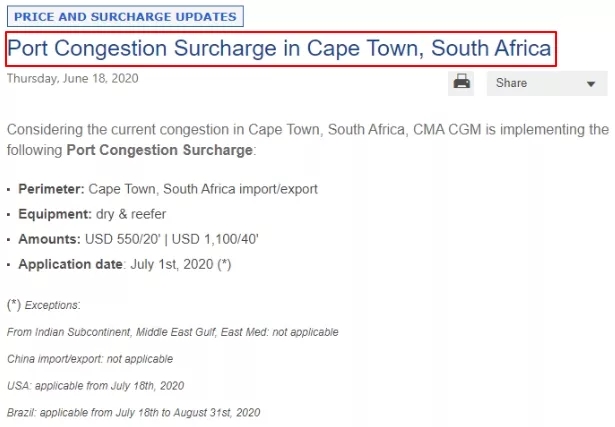The image size is (615, 427).
Task: Click the Share dropdown arrow
Action: coord(590,84)
